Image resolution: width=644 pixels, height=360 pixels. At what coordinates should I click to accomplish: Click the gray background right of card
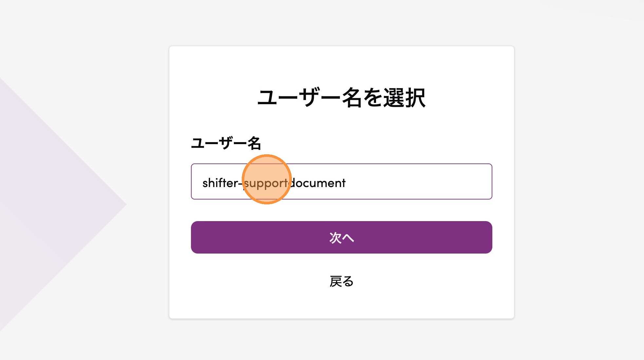(x=577, y=180)
